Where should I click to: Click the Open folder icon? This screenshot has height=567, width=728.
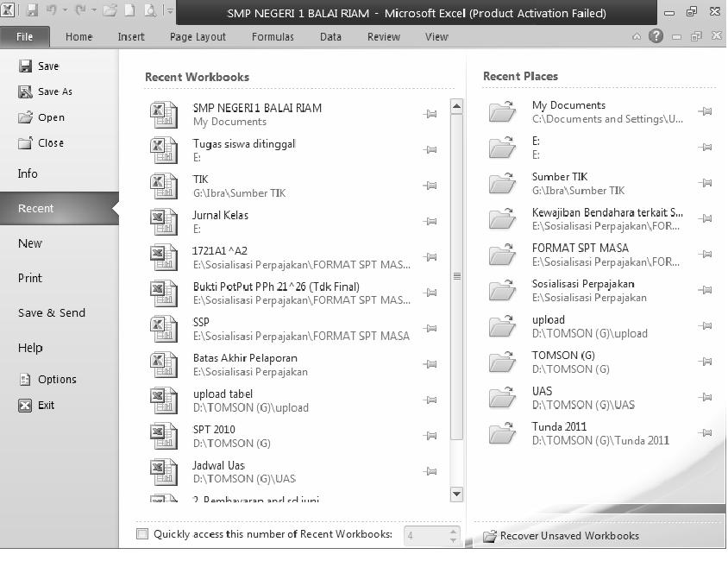pos(25,117)
